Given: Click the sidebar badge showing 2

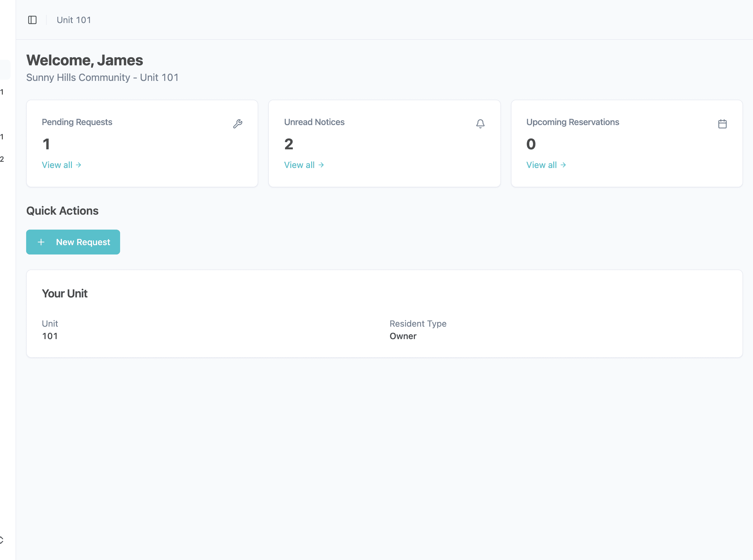Looking at the screenshot, I should coord(2,159).
